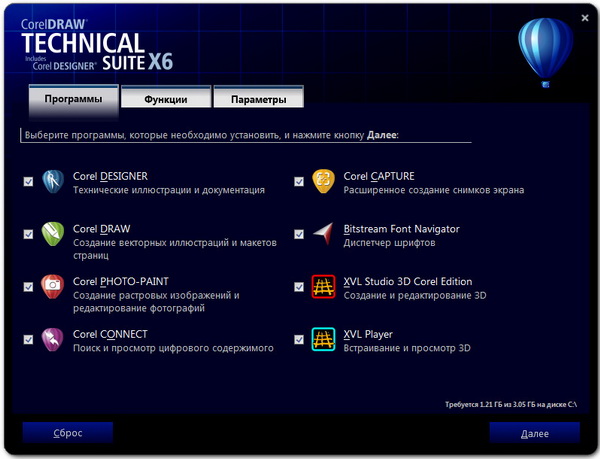This screenshot has height=459, width=600.
Task: Click the Corel CONNECT icon
Action: (52, 340)
